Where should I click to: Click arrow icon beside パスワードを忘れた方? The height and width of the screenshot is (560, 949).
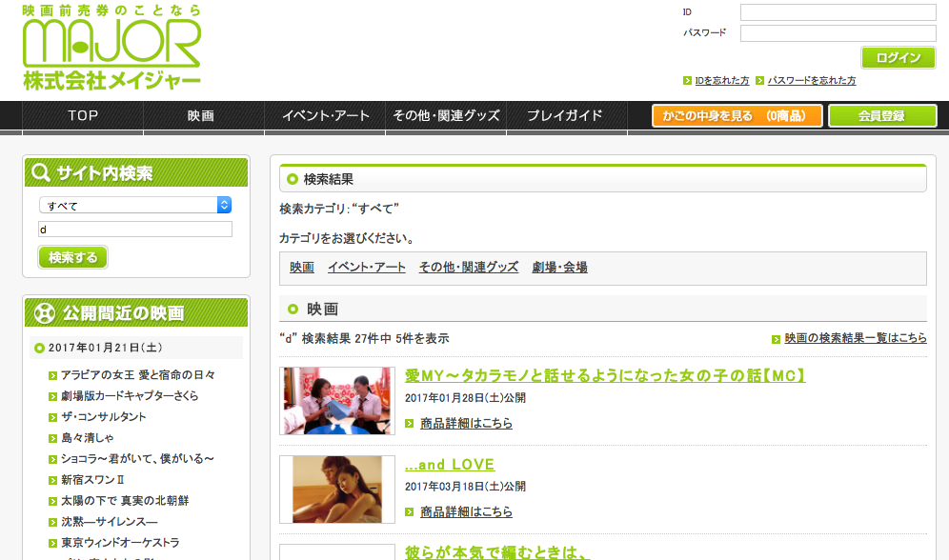tap(759, 80)
